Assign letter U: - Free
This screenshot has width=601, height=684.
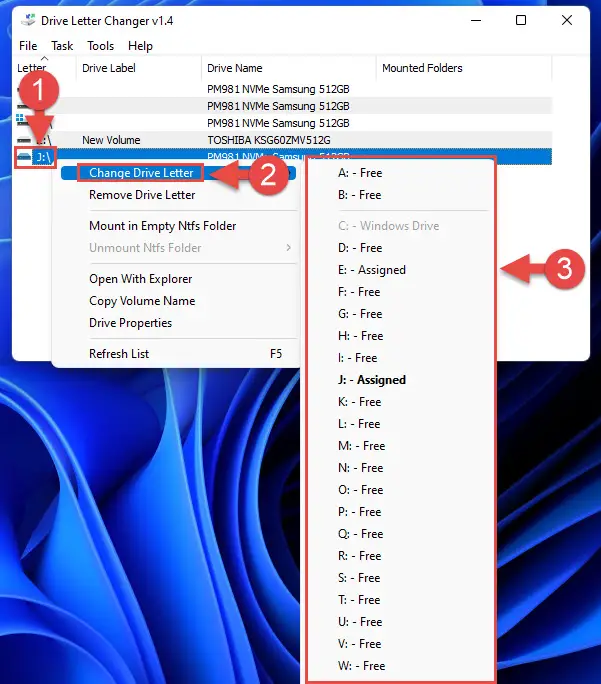click(360, 622)
